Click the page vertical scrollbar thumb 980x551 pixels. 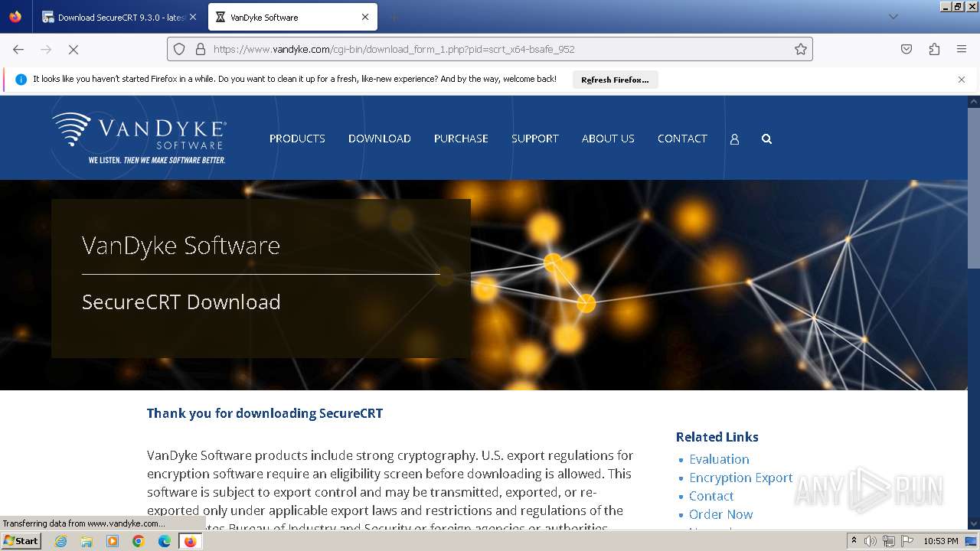click(973, 187)
